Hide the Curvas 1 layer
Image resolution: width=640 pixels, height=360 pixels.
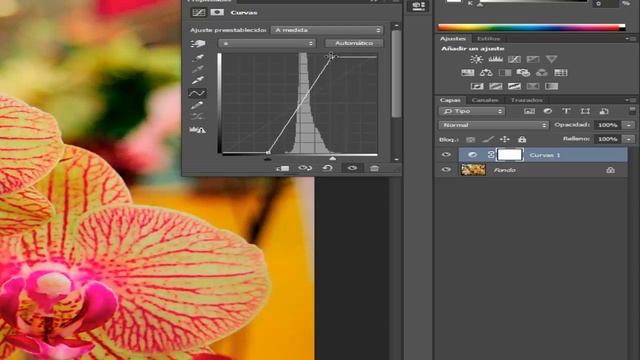(446, 155)
